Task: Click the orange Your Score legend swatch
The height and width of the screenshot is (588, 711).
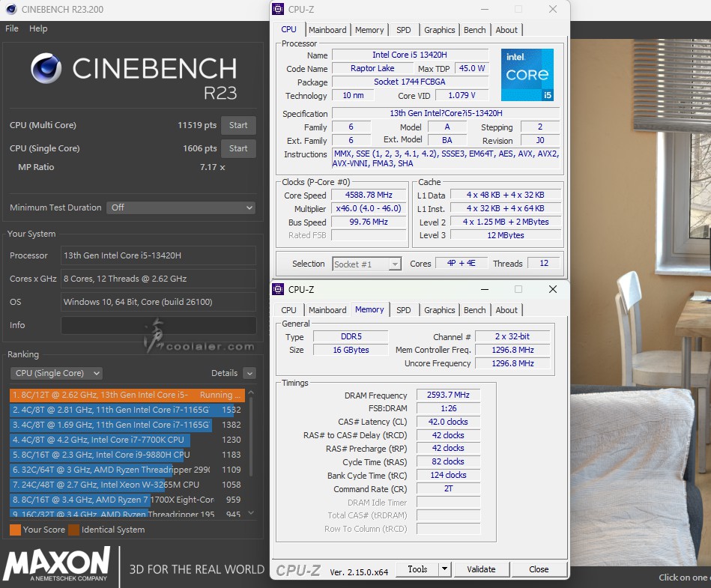Action: [x=16, y=530]
